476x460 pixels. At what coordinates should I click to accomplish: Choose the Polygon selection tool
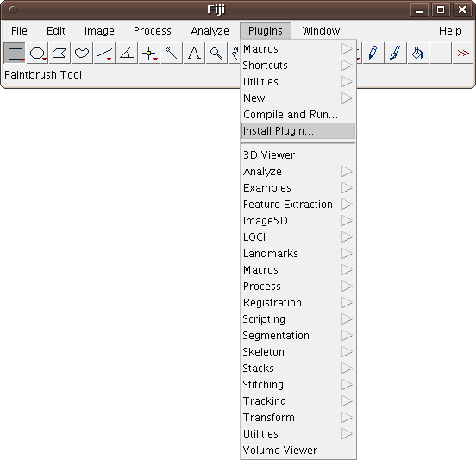tap(60, 54)
